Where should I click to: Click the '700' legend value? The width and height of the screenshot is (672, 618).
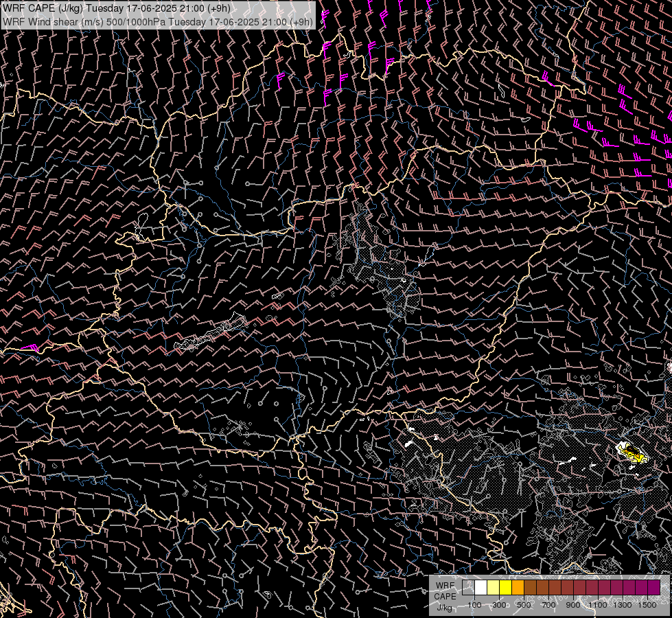click(548, 605)
